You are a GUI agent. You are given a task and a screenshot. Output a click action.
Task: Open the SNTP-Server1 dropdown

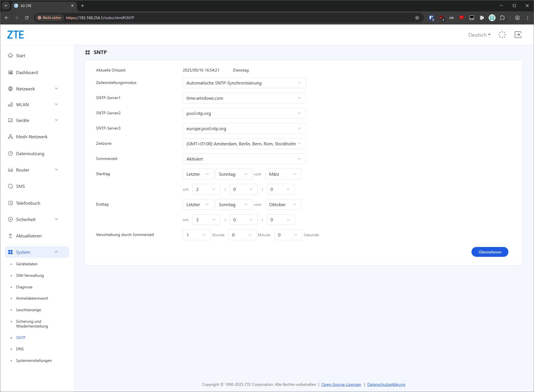click(x=244, y=98)
